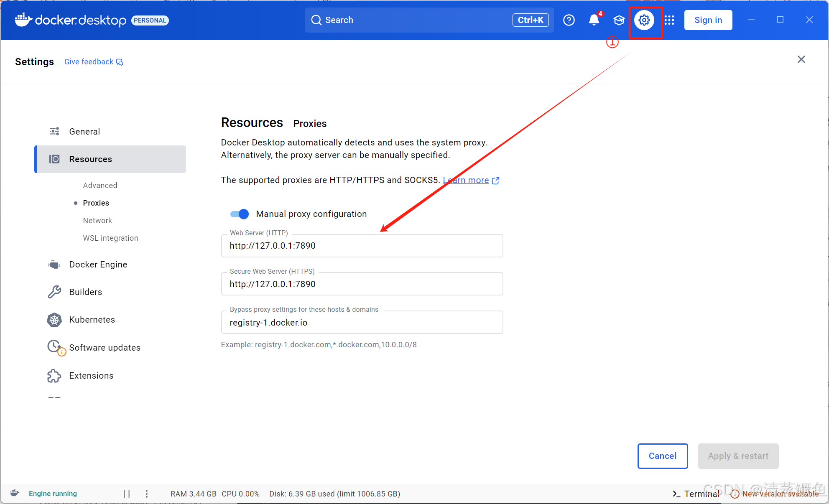Open the Kubernetes settings section
The width and height of the screenshot is (829, 504).
coord(92,320)
